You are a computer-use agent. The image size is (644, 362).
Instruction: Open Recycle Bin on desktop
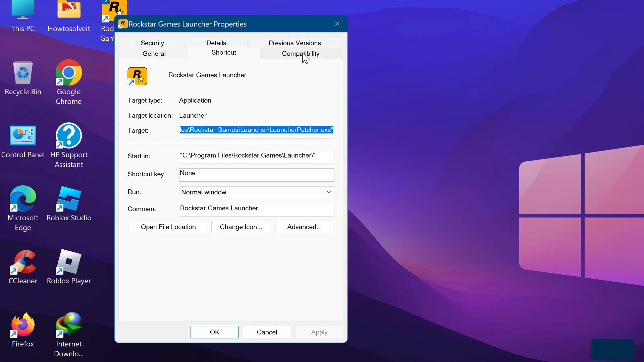23,78
